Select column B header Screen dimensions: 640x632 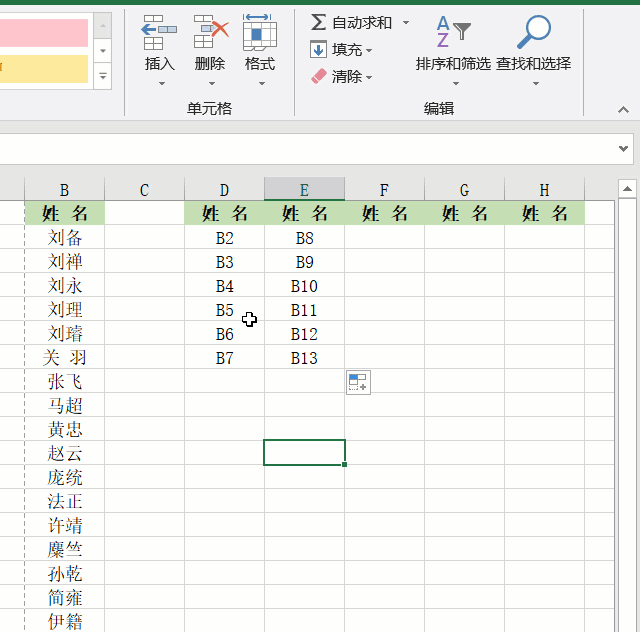(x=64, y=190)
